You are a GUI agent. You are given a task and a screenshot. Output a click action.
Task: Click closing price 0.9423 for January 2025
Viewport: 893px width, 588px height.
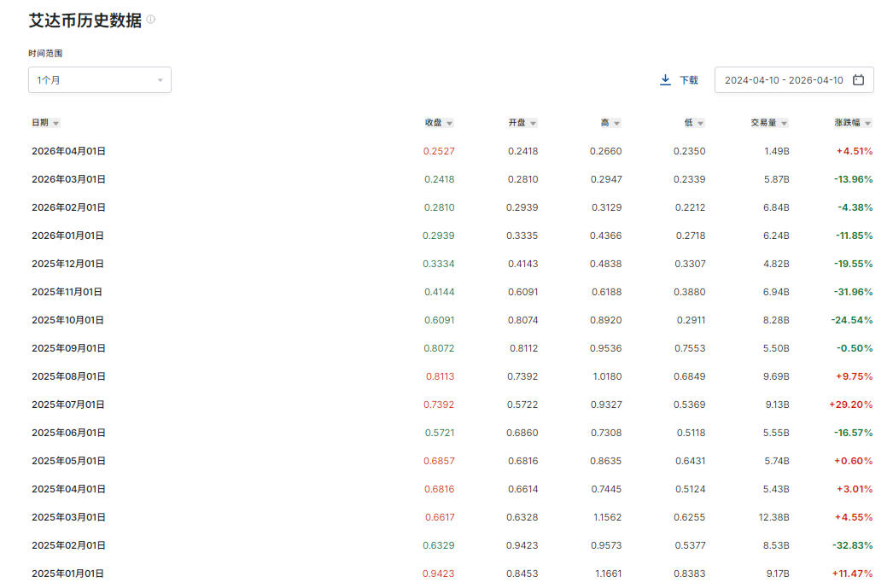(439, 573)
